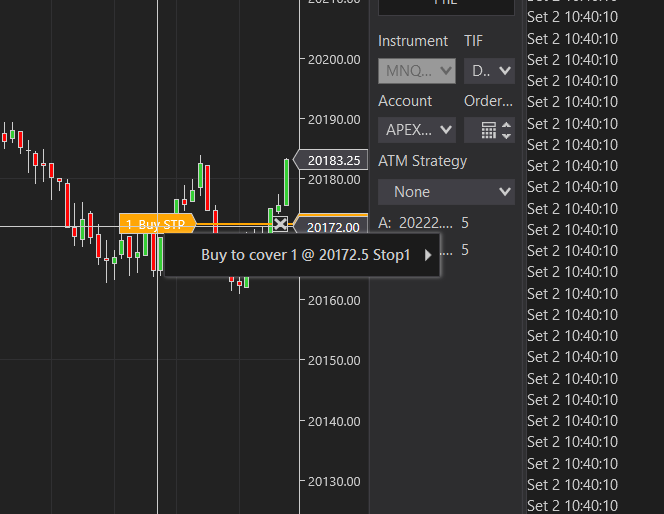Screen dimensions: 664x514
Task: Cancel the Buy STP order with X
Action: (280, 224)
